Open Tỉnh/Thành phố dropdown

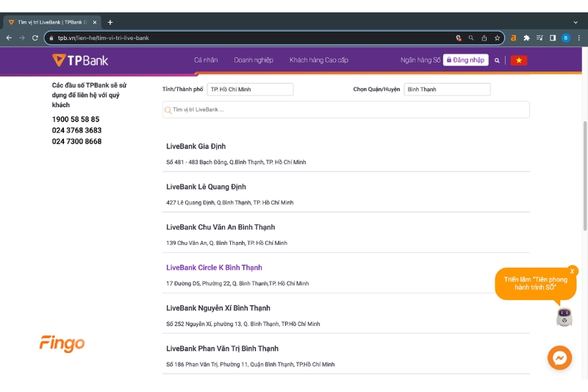250,89
